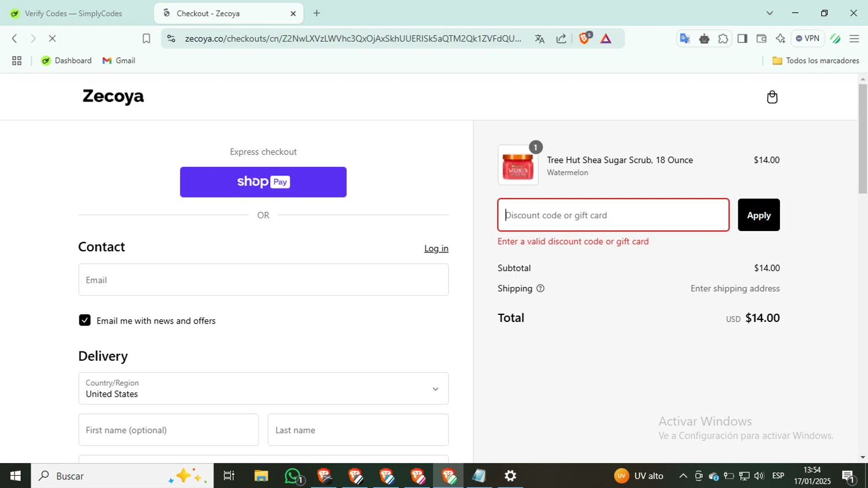The width and height of the screenshot is (868, 488).
Task: View site information icon in the address bar
Action: coord(171,39)
